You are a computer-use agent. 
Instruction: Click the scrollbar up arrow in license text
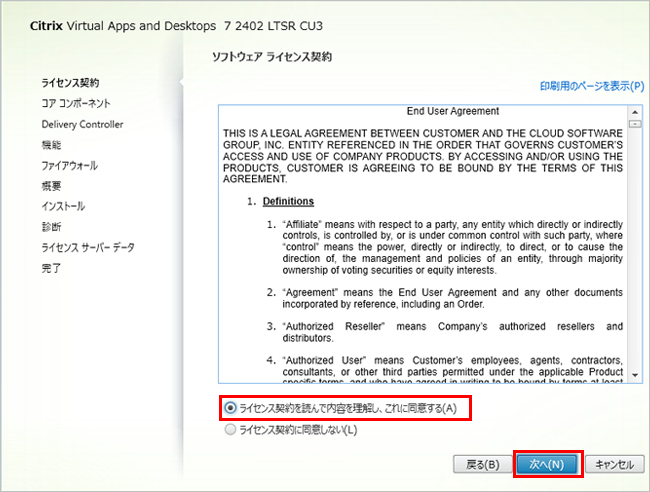tap(635, 111)
